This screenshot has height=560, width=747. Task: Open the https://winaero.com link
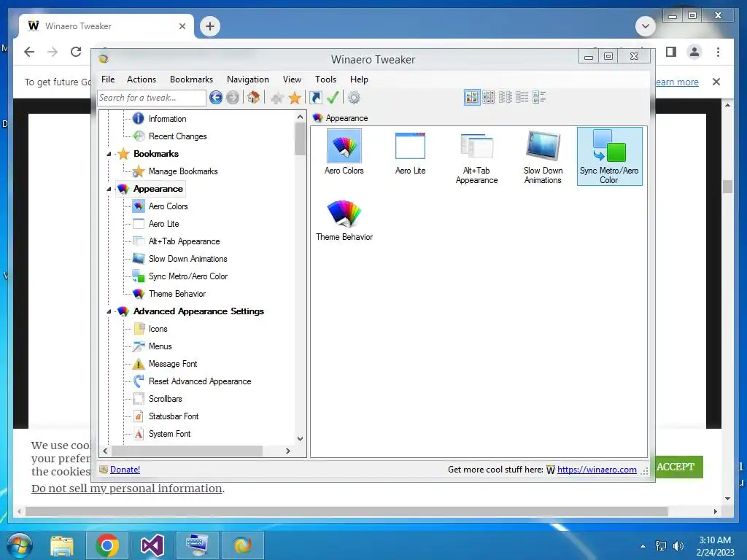597,470
